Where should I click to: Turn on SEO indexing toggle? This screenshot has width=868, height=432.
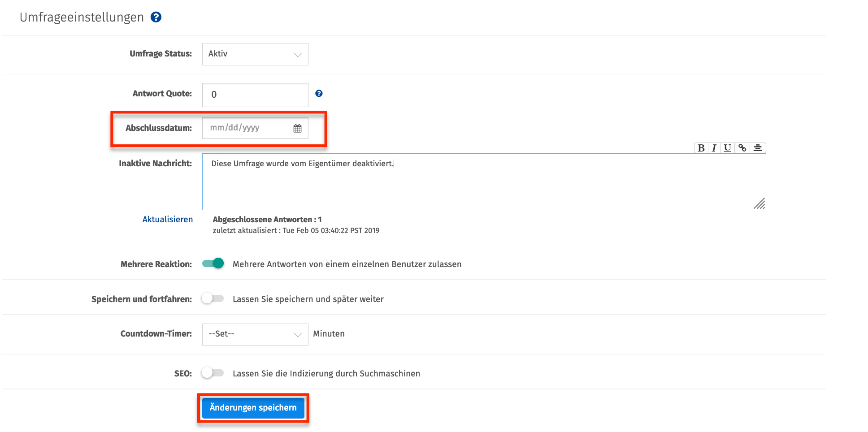pyautogui.click(x=213, y=373)
